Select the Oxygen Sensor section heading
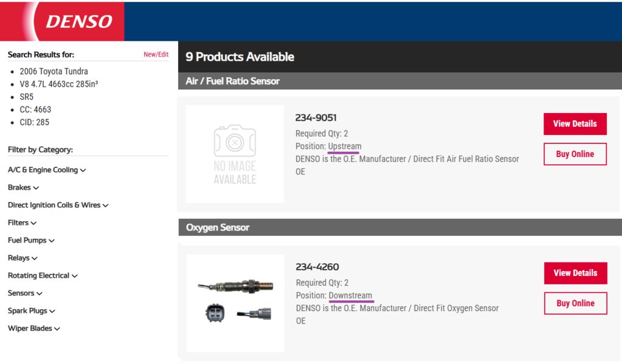The width and height of the screenshot is (622, 364). click(218, 227)
